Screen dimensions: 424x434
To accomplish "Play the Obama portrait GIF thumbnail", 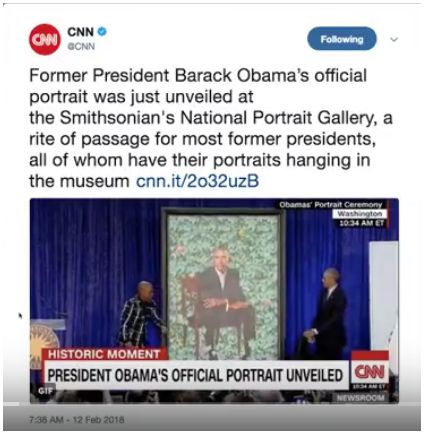I will point(214,300).
